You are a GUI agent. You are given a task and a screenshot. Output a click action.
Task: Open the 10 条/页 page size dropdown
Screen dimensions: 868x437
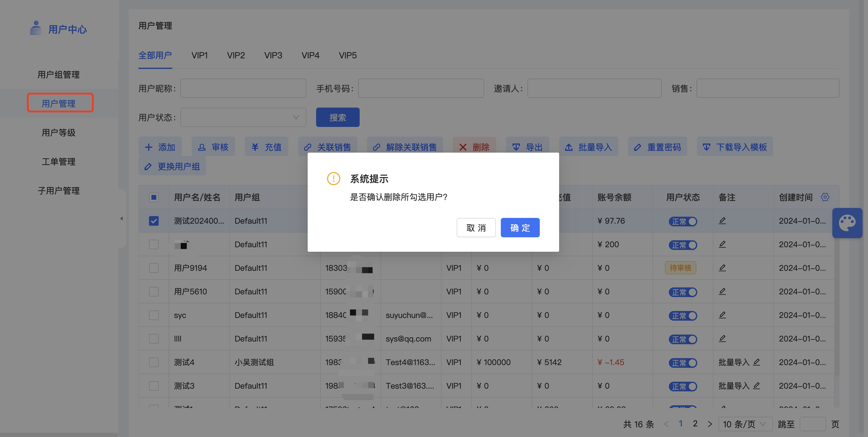[745, 424]
